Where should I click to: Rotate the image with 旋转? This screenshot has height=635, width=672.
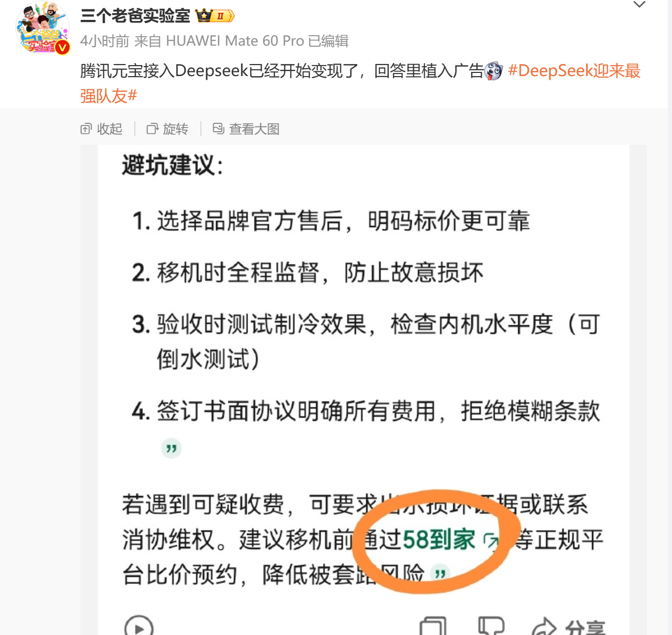[x=168, y=129]
